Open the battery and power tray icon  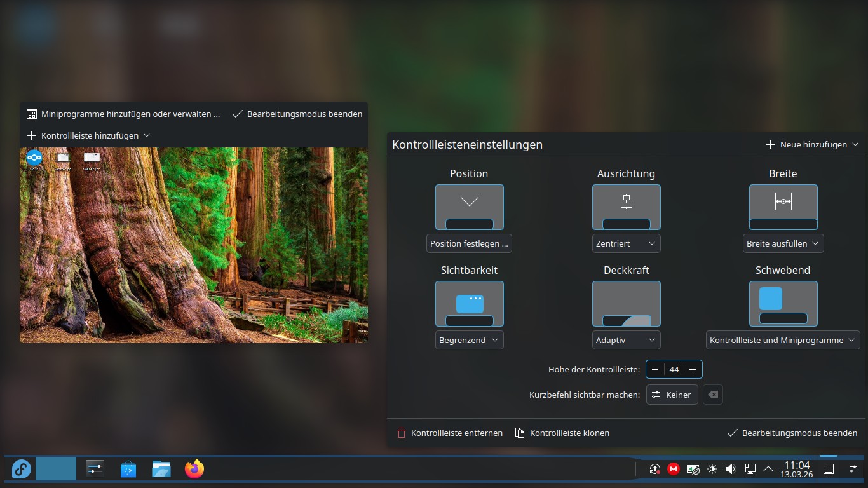tap(693, 469)
